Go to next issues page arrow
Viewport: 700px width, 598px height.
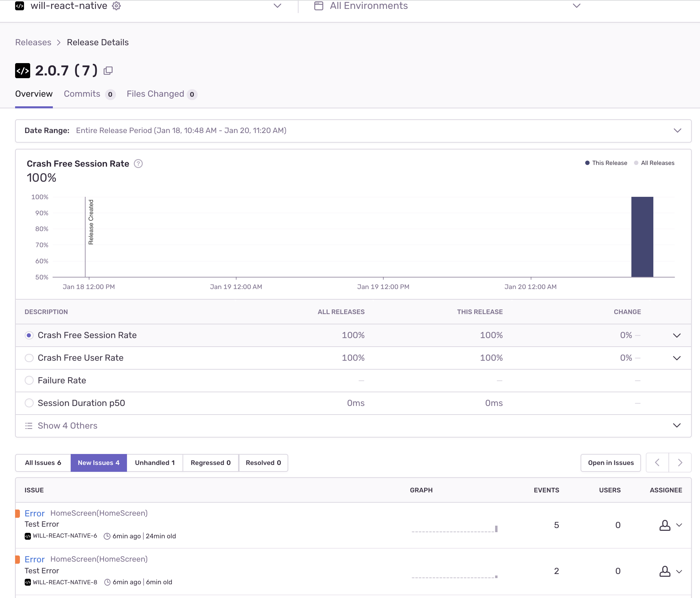coord(680,463)
